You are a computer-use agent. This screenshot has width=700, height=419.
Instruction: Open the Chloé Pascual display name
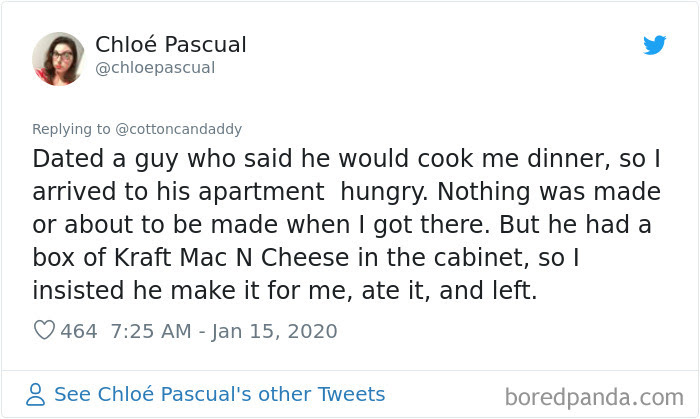171,45
